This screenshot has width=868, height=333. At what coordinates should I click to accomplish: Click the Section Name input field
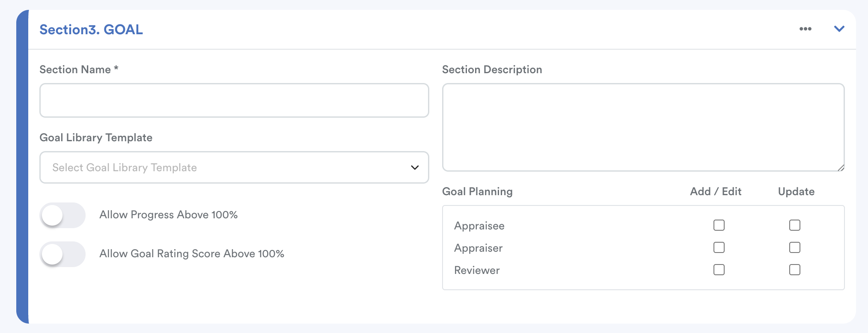(234, 101)
